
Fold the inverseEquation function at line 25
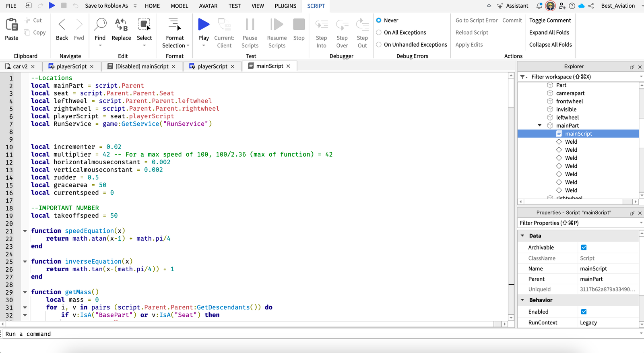click(25, 262)
